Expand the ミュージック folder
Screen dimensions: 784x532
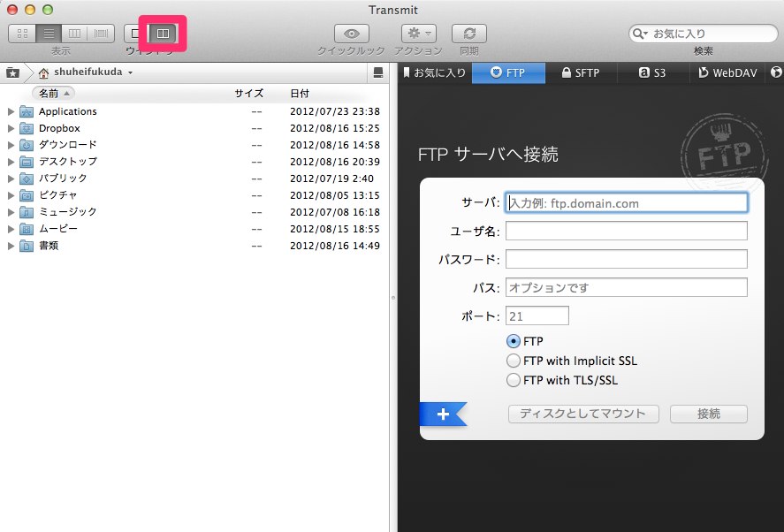(x=11, y=212)
